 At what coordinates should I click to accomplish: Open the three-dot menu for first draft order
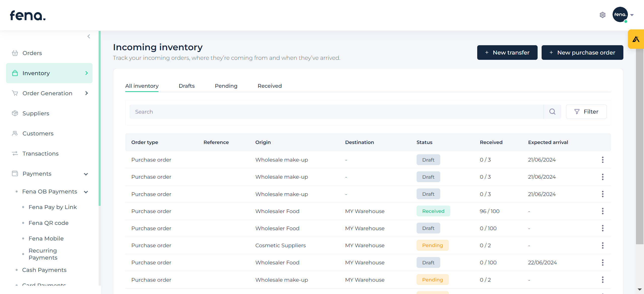[602, 160]
